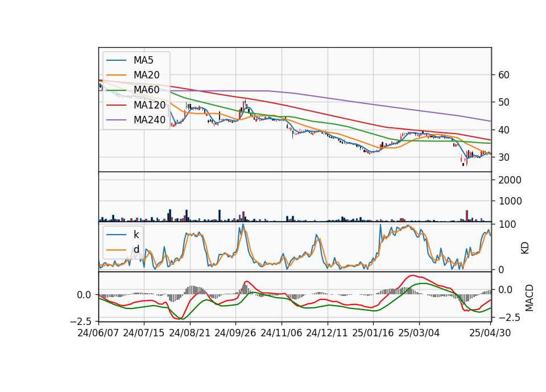546x392 pixels.
Task: Click price axis value 30
Action: [503, 157]
